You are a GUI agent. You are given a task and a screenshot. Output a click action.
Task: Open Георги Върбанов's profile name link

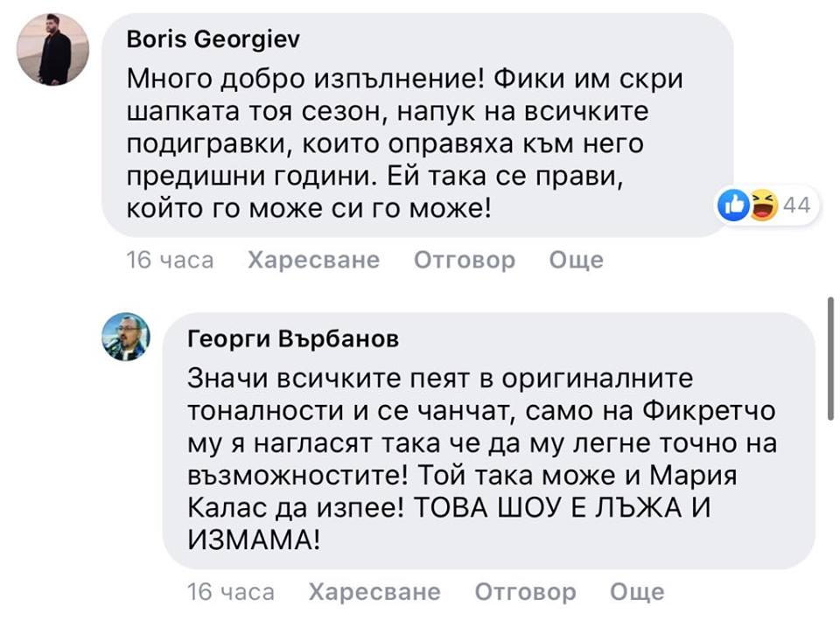tap(293, 338)
